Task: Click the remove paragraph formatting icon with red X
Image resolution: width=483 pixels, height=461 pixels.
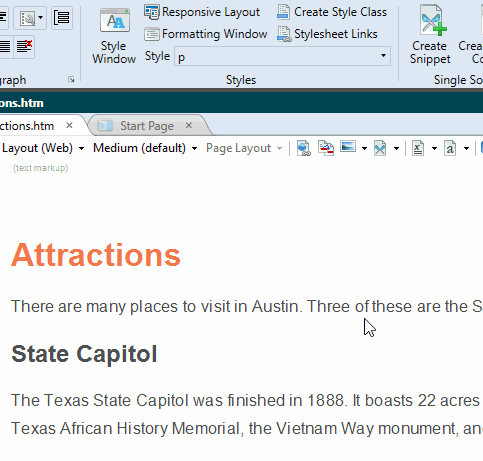Action: [x=24, y=47]
